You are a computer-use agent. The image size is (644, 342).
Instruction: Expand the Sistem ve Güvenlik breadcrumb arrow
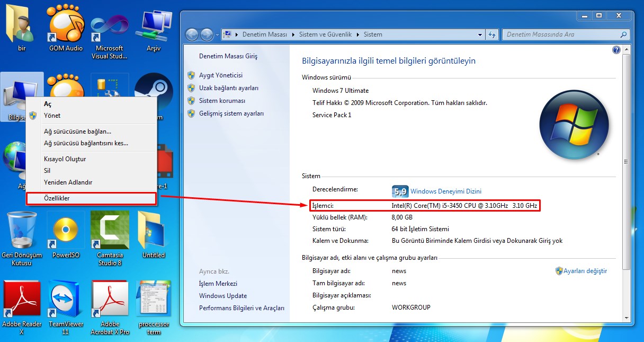(x=359, y=34)
